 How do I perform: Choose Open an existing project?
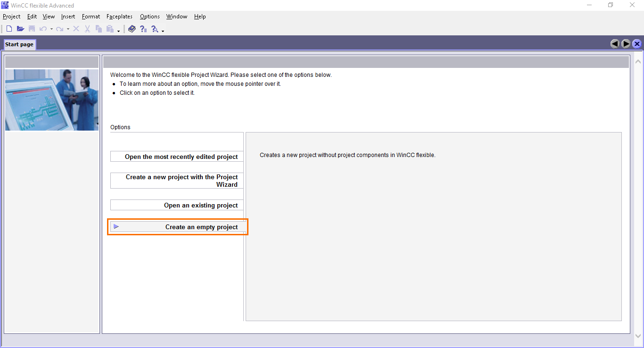(x=177, y=205)
